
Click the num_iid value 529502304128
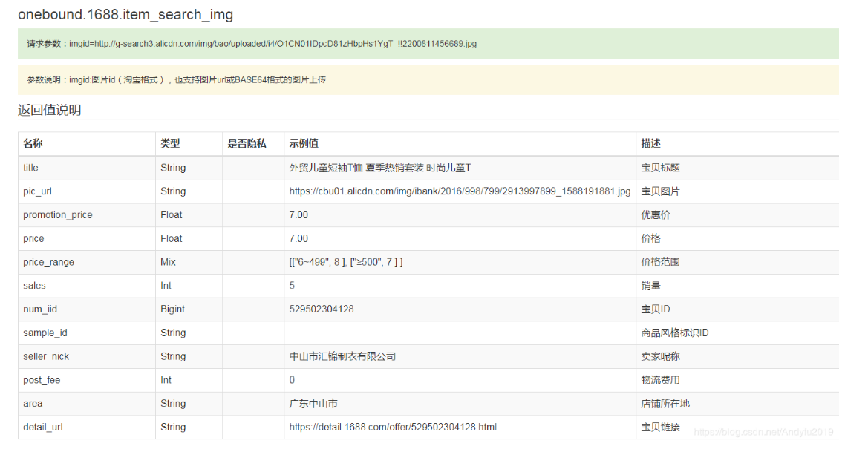pos(322,309)
